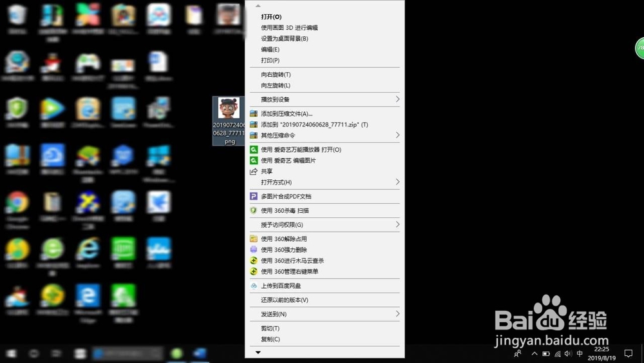644x363 pixels.
Task: Expand the 授予访问权限(G) submenu arrow
Action: pyautogui.click(x=397, y=224)
